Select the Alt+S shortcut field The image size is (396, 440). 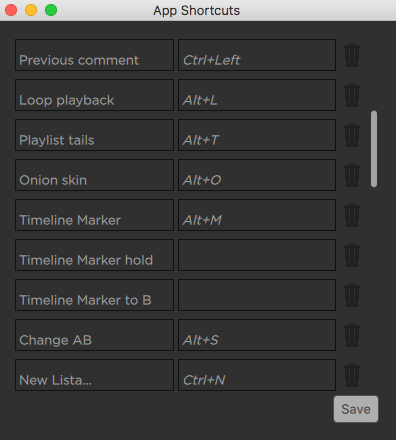click(257, 335)
